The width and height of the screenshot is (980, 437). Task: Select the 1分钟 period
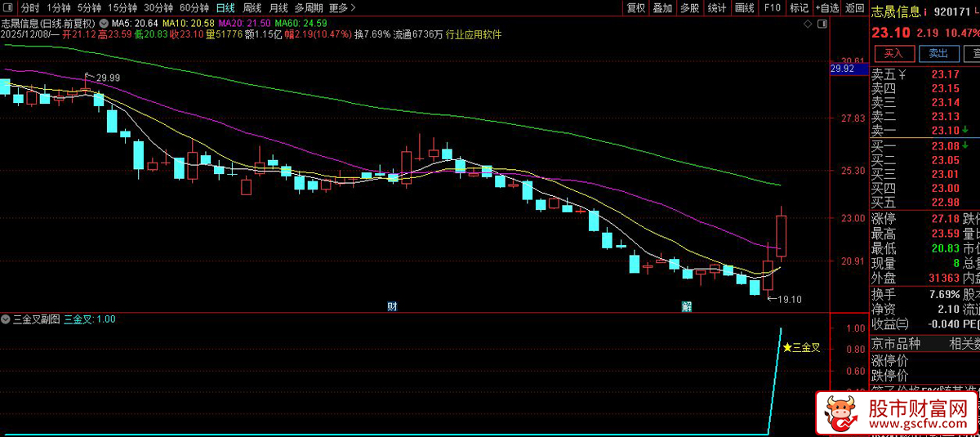pos(60,8)
